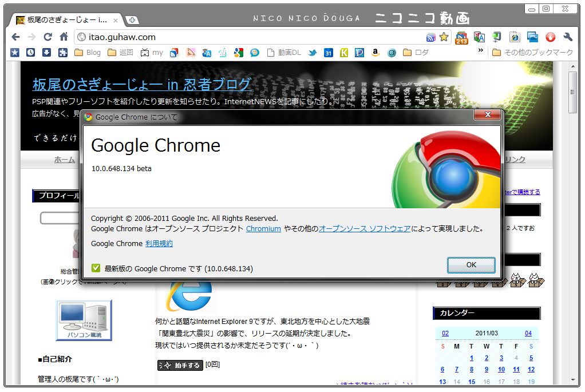
Task: Open the puzzle-piece extensions bookmark
Action: pyautogui.click(x=63, y=53)
